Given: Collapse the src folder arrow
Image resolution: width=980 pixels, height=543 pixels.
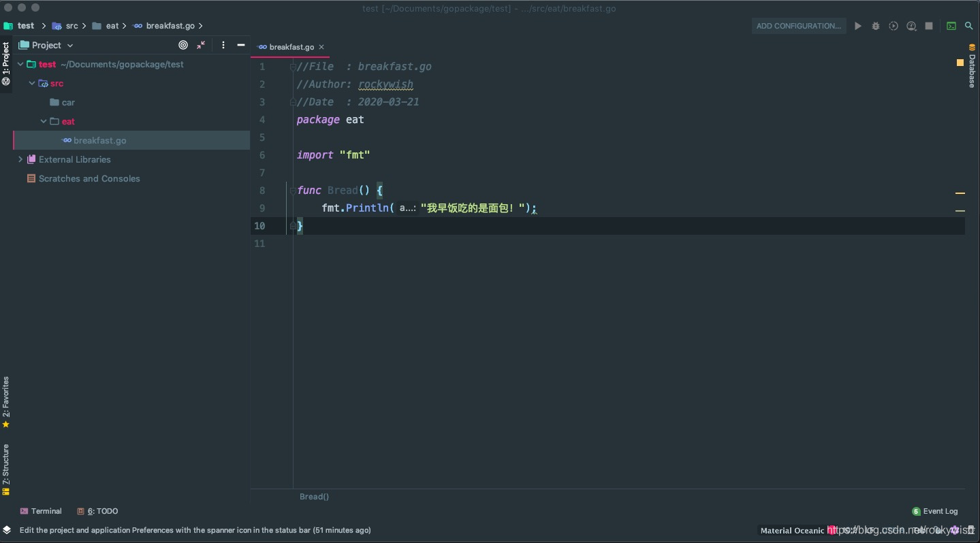Looking at the screenshot, I should click(32, 83).
